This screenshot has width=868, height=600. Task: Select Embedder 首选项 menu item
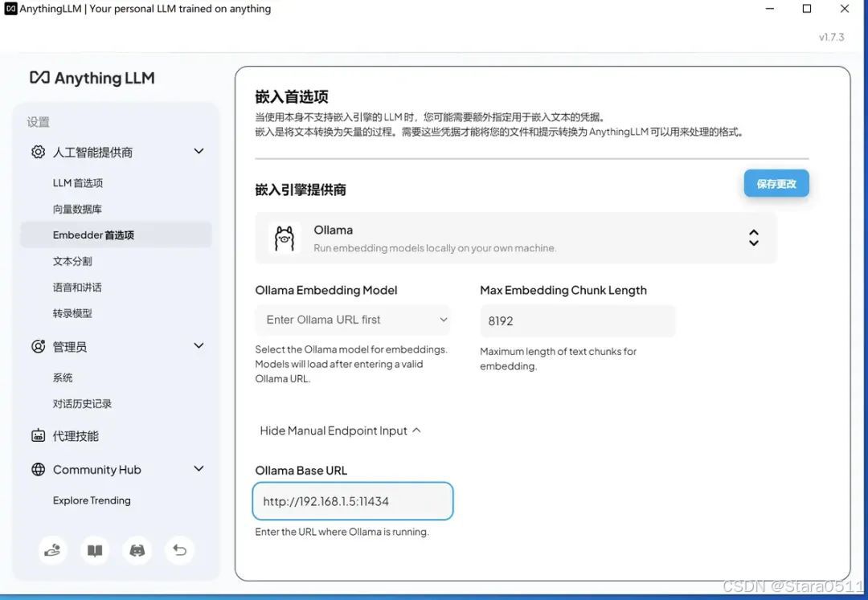[117, 235]
